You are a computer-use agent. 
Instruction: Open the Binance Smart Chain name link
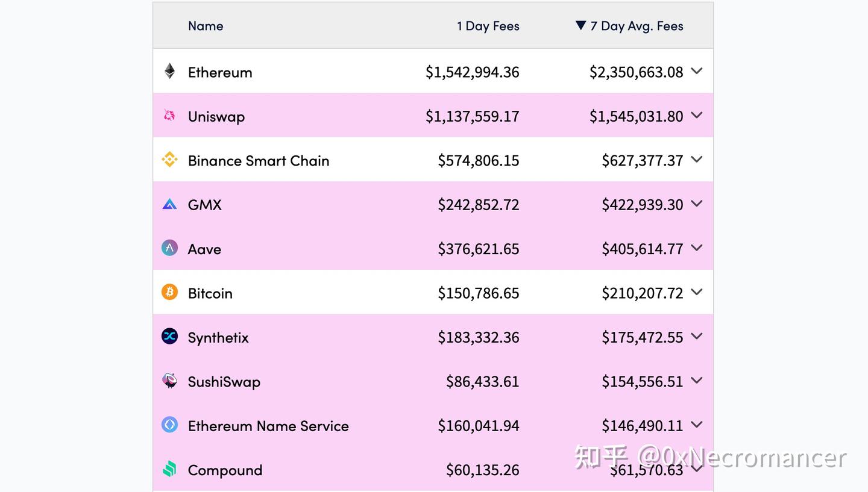(x=259, y=161)
